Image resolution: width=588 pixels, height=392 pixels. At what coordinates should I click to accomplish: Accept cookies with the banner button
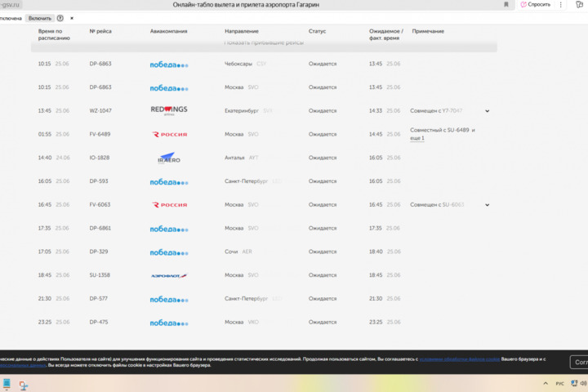(x=579, y=362)
